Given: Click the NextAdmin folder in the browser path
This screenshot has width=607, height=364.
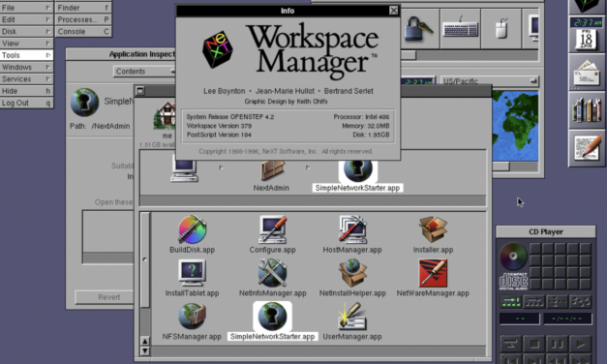Looking at the screenshot, I should click(273, 170).
